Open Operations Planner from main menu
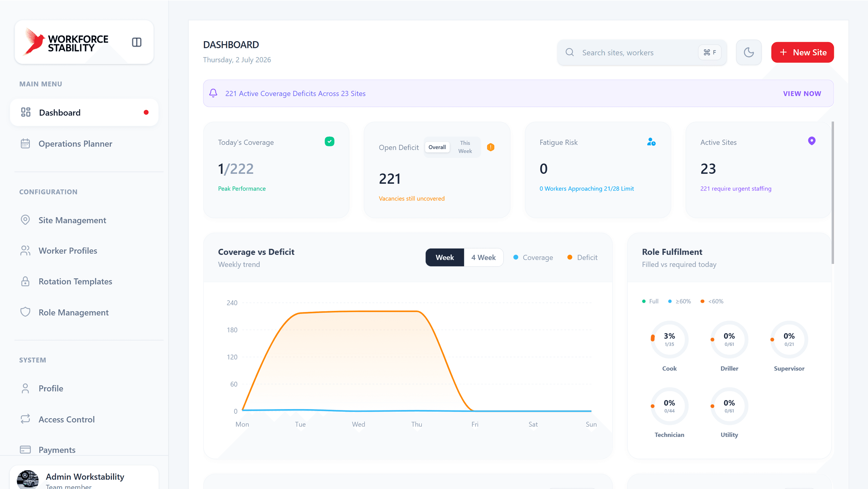Image resolution: width=868 pixels, height=489 pixels. [84, 144]
